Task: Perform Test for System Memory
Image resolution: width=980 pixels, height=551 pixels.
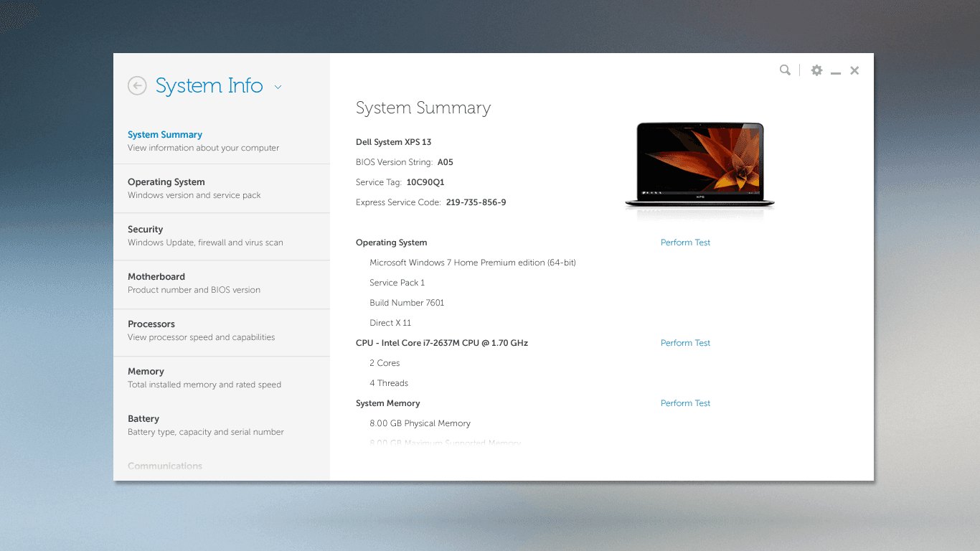Action: [x=685, y=403]
